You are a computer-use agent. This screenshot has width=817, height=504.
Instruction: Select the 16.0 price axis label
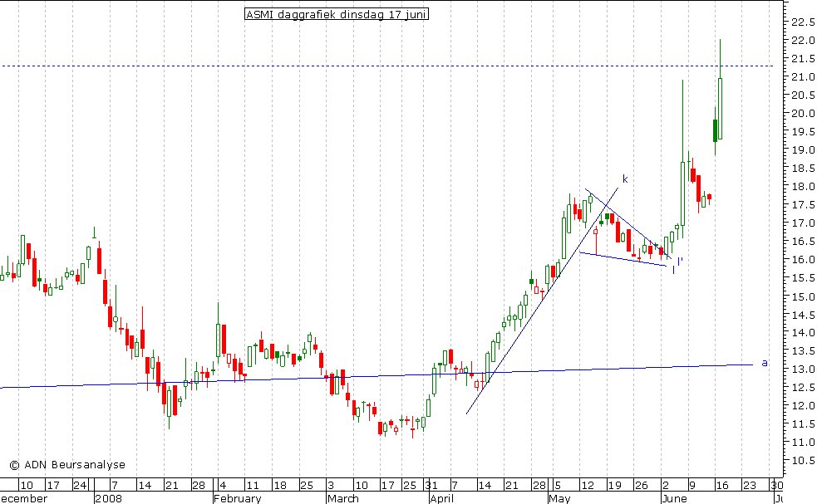803,259
